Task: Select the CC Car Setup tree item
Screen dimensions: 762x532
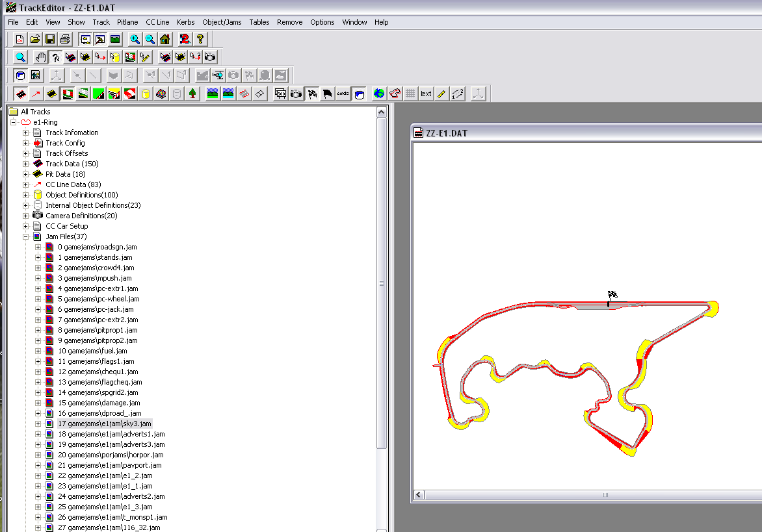Action: pos(66,226)
